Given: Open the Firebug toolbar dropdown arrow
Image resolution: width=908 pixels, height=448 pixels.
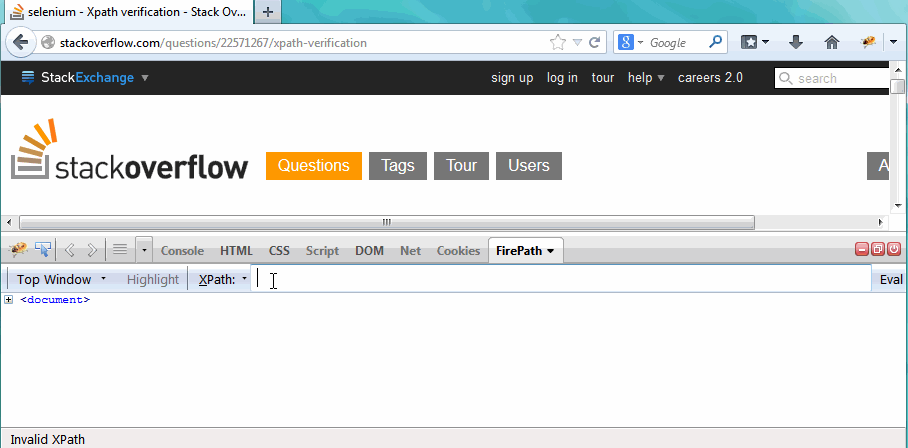Looking at the screenshot, I should (x=892, y=42).
